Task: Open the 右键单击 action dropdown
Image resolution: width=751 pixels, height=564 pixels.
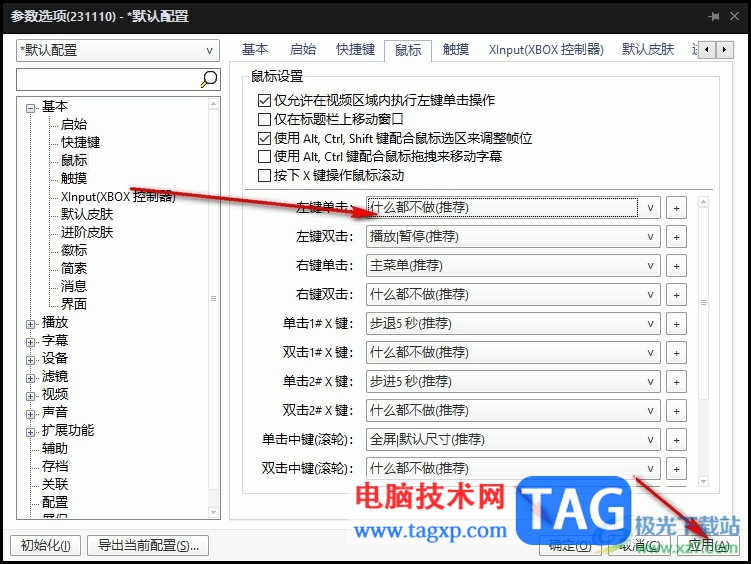Action: click(513, 266)
